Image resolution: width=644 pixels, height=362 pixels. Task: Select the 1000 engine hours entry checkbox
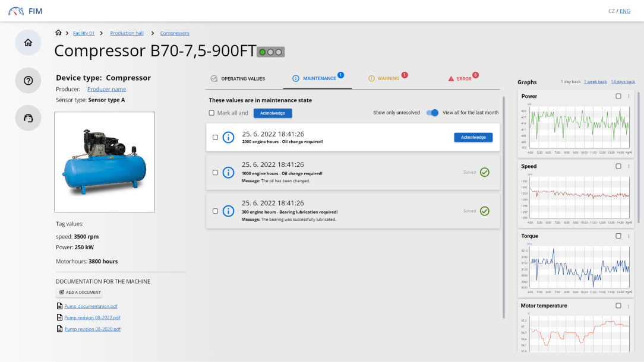[x=215, y=172]
